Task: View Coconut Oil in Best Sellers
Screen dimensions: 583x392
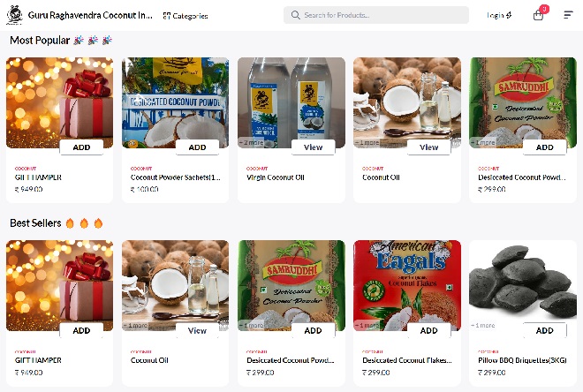Action: [x=197, y=330]
